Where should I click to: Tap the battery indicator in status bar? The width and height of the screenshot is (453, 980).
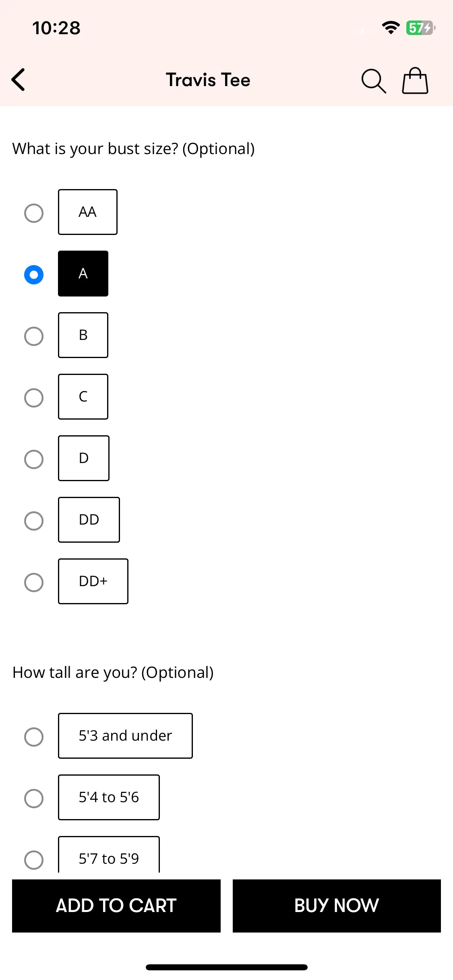coord(420,28)
